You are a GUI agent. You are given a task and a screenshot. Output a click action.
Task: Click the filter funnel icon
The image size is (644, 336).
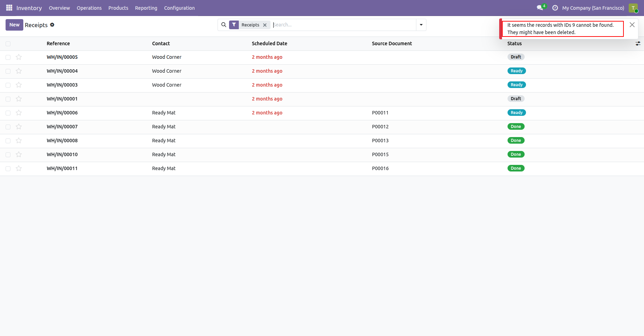pyautogui.click(x=234, y=25)
